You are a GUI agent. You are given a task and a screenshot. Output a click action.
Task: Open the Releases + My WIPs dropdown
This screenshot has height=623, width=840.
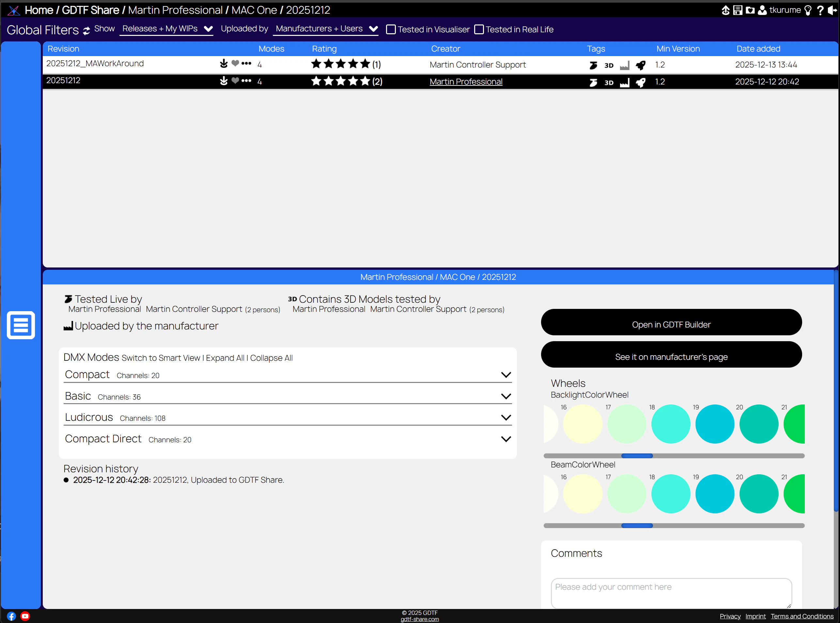(166, 29)
